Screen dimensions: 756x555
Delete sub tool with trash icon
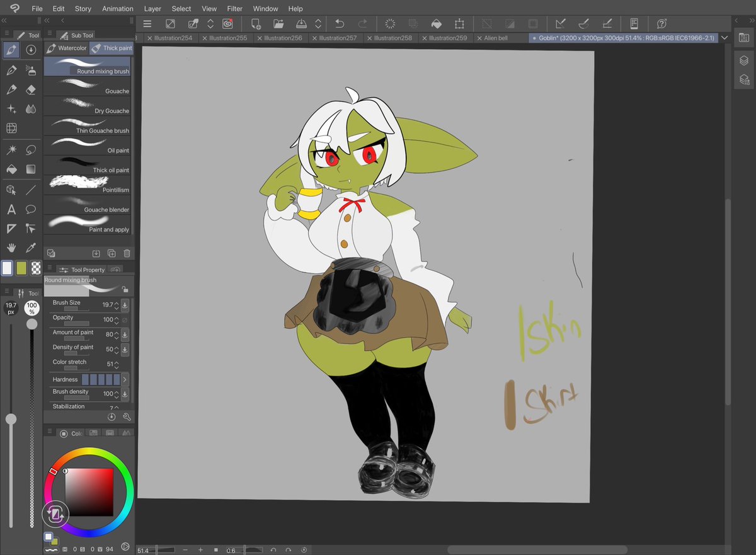click(127, 253)
